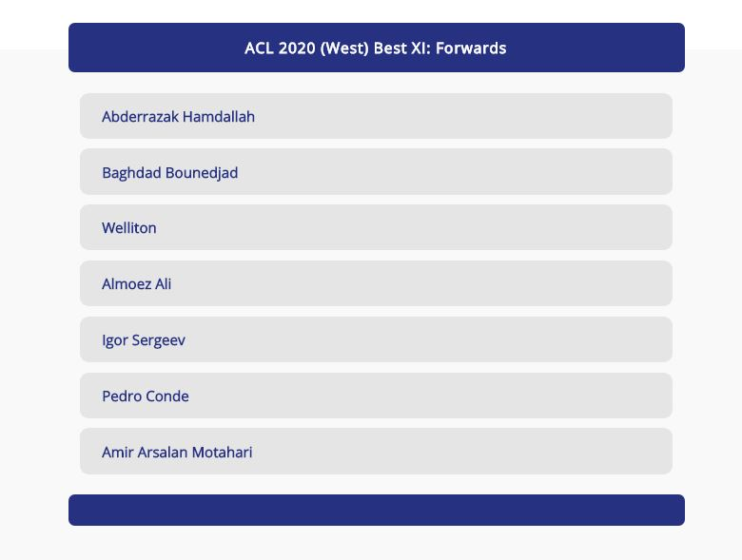Viewport: 742px width, 560px height.
Task: Click the blank blue bar below the options
Action: (x=376, y=510)
